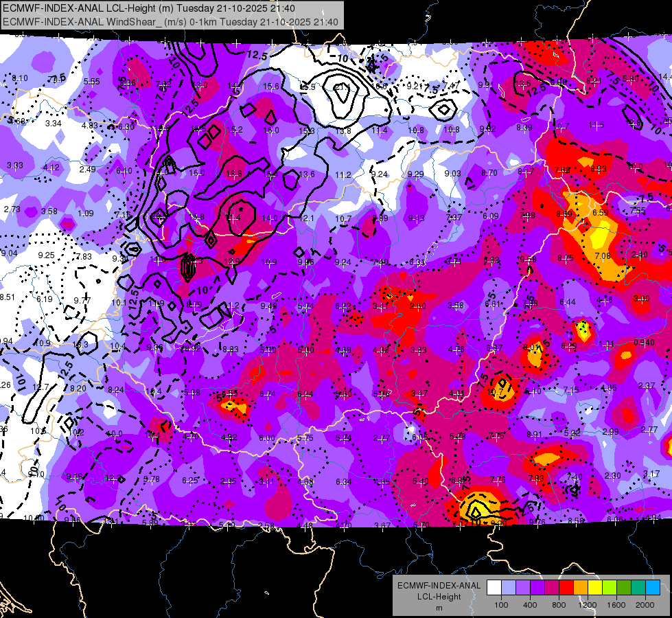672x618 pixels.
Task: Click the wind shear value 12.1
Action: [306, 218]
